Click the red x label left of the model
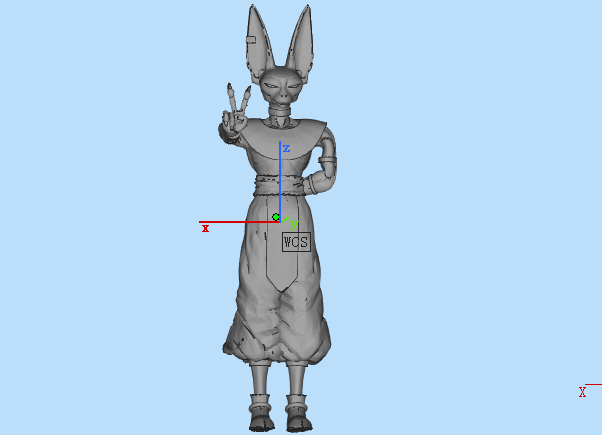This screenshot has height=435, width=602. coord(206,229)
